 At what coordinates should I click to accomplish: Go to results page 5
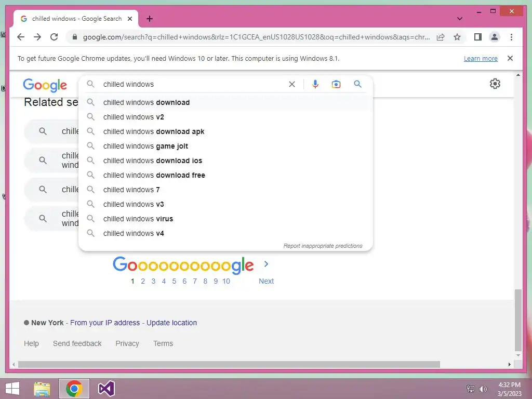(x=174, y=281)
